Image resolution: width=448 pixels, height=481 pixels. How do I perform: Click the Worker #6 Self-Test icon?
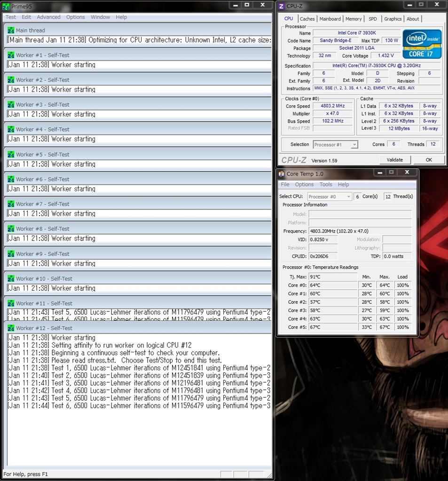pyautogui.click(x=11, y=179)
